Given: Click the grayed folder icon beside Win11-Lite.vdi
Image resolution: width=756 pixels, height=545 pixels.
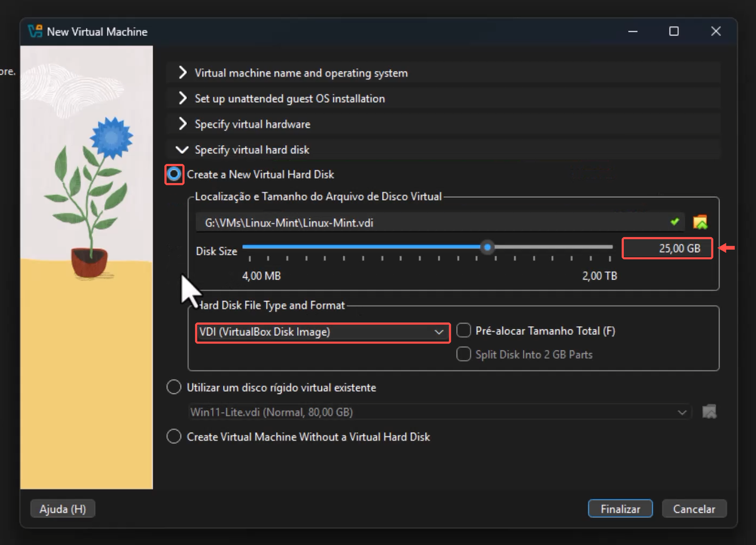Looking at the screenshot, I should tap(709, 412).
